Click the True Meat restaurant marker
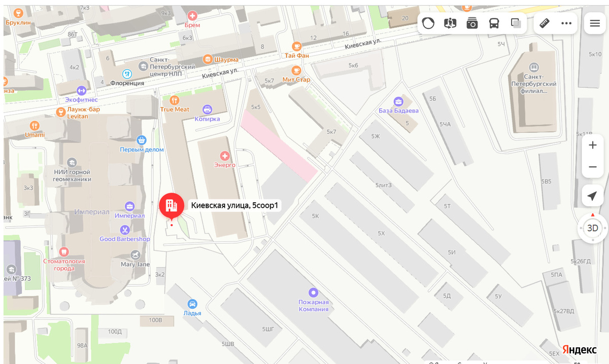The width and height of the screenshot is (609, 364). pyautogui.click(x=175, y=100)
